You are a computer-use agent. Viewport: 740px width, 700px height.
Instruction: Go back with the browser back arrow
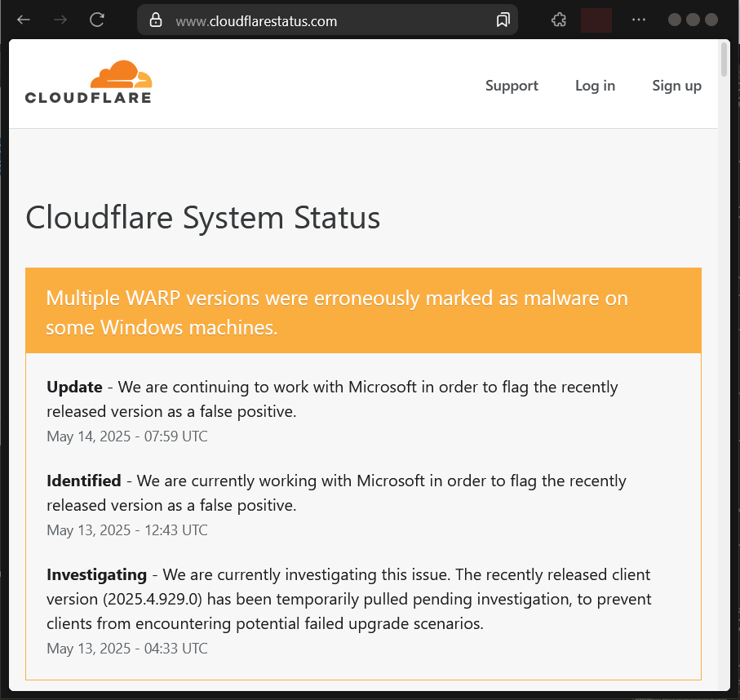pyautogui.click(x=24, y=20)
